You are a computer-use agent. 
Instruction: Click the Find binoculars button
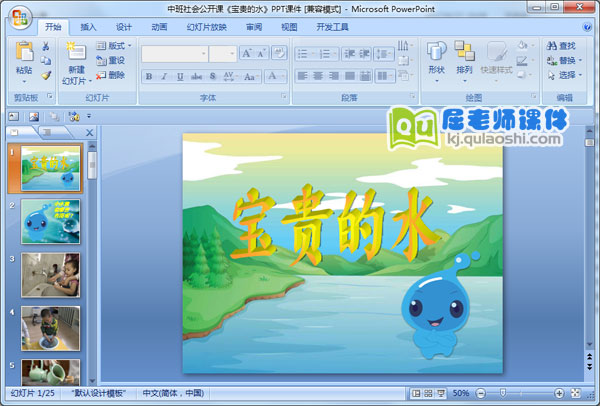coord(561,46)
